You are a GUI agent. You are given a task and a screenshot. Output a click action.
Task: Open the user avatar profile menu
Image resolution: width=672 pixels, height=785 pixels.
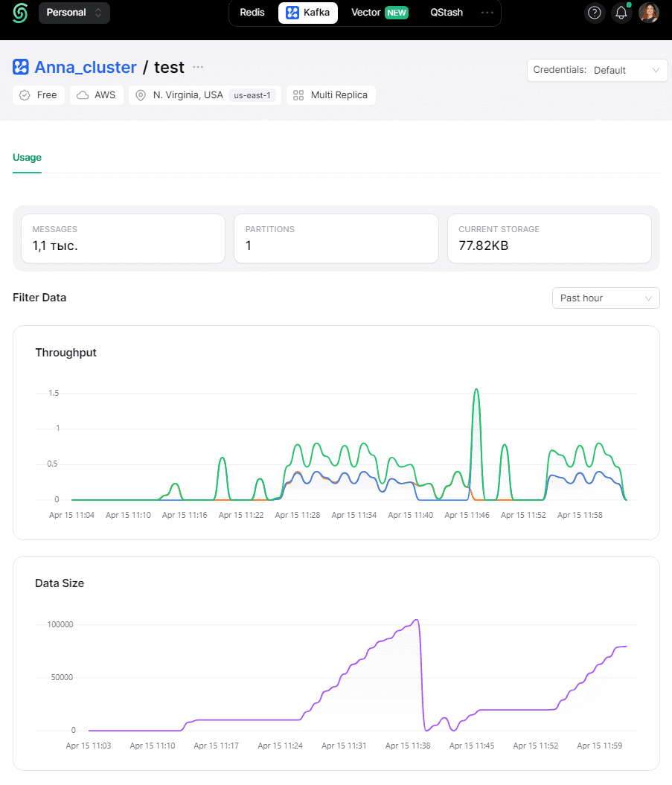click(x=648, y=13)
